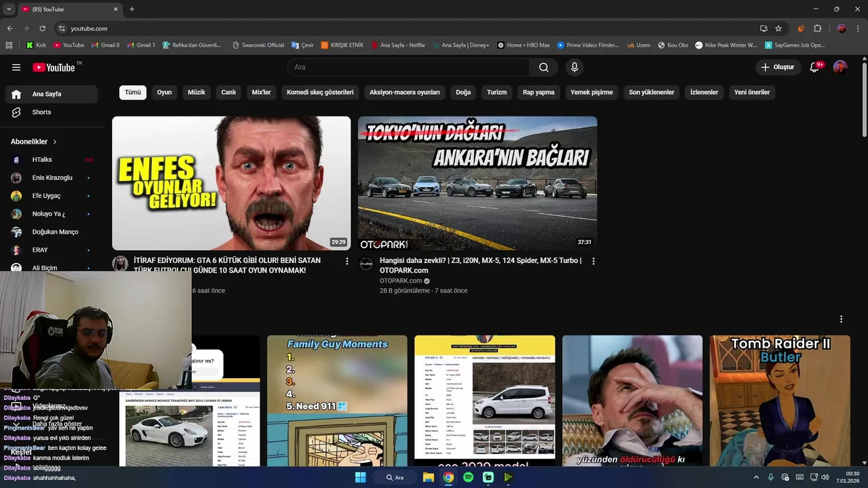The image size is (868, 488).
Task: Select the Son yüklenenler chip
Action: click(x=651, y=92)
